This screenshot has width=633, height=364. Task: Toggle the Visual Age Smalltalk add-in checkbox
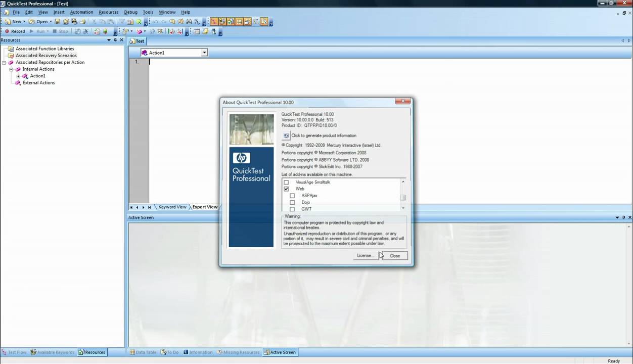coord(286,182)
